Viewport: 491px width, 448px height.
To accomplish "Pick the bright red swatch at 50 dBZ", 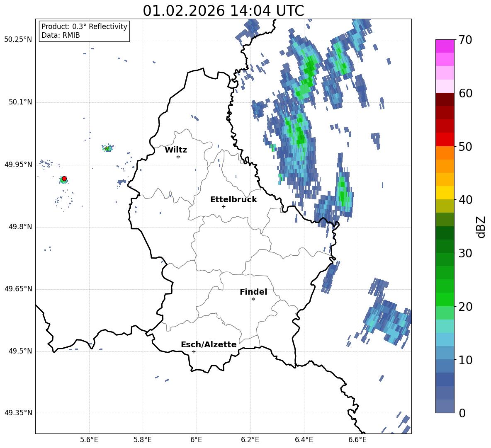I will tap(445, 140).
